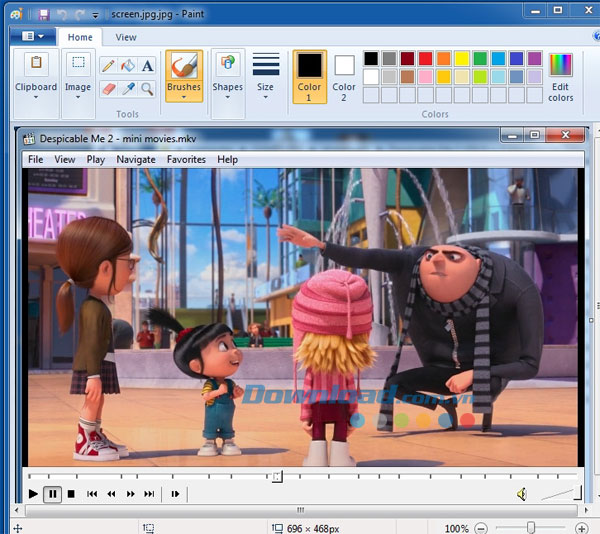Click the Select rectangle icon under Image
Image resolution: width=600 pixels, height=534 pixels.
(x=78, y=62)
